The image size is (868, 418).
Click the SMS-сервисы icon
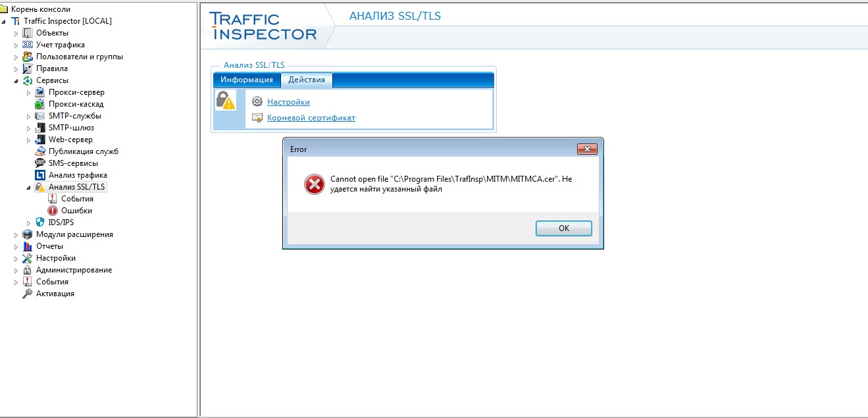point(40,163)
